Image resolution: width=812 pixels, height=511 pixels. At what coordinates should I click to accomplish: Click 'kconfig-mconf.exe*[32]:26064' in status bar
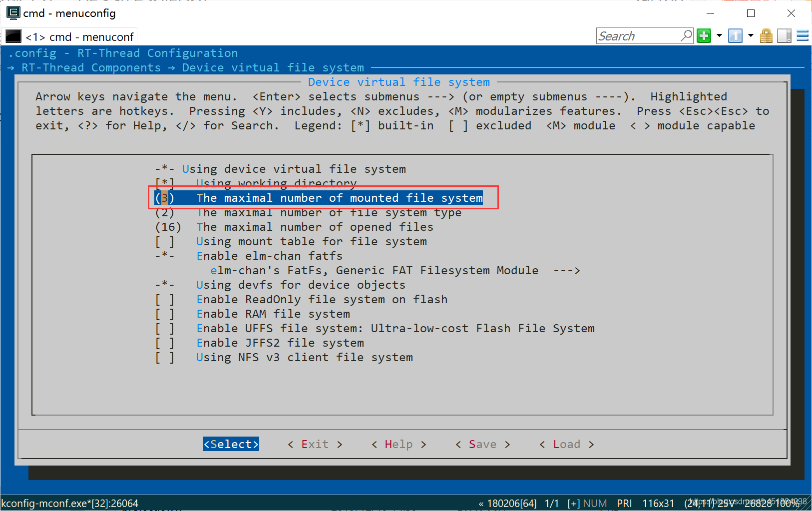70,503
